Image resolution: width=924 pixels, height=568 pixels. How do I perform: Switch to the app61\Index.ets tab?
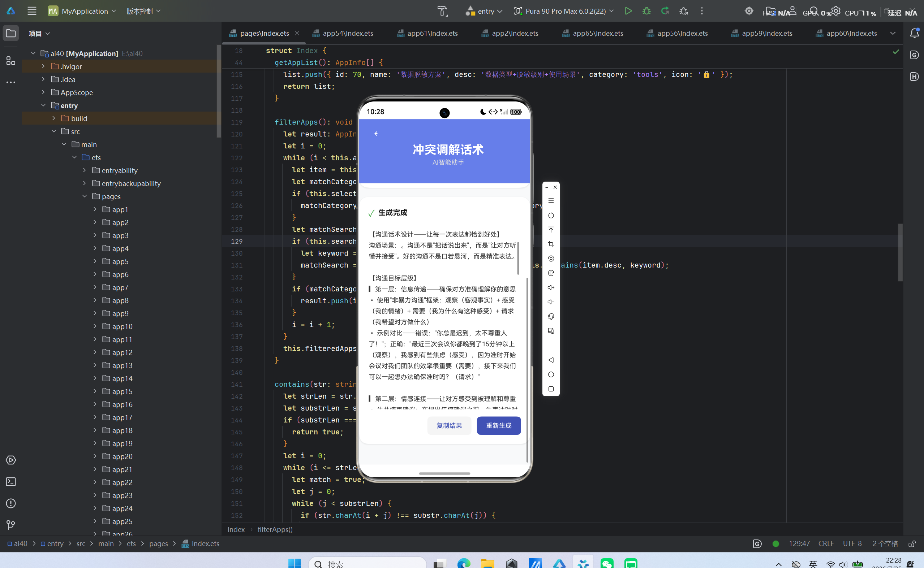pyautogui.click(x=427, y=33)
